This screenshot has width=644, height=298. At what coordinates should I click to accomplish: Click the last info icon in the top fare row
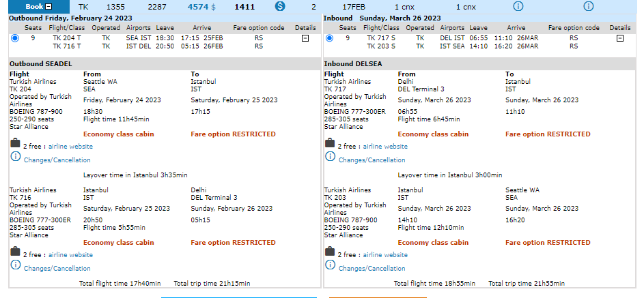[x=589, y=6]
